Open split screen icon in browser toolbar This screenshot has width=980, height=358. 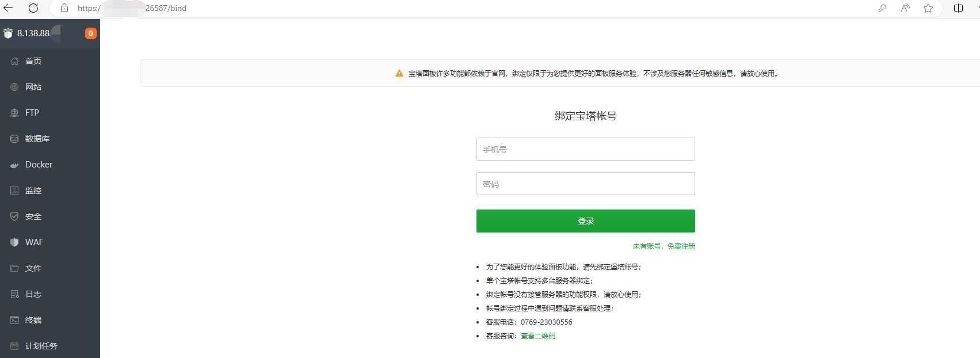coord(958,8)
